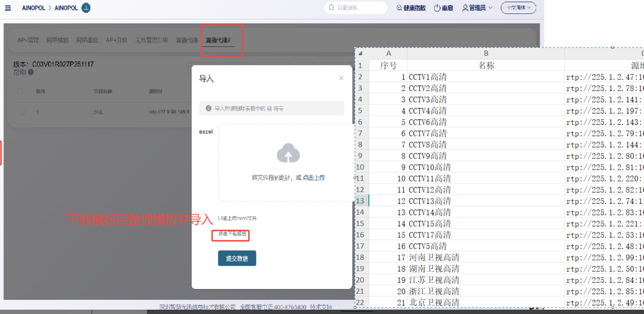Viewport: 644px width, 314px height.
Task: Open the 中文简体 language dropdown
Action: pos(518,8)
